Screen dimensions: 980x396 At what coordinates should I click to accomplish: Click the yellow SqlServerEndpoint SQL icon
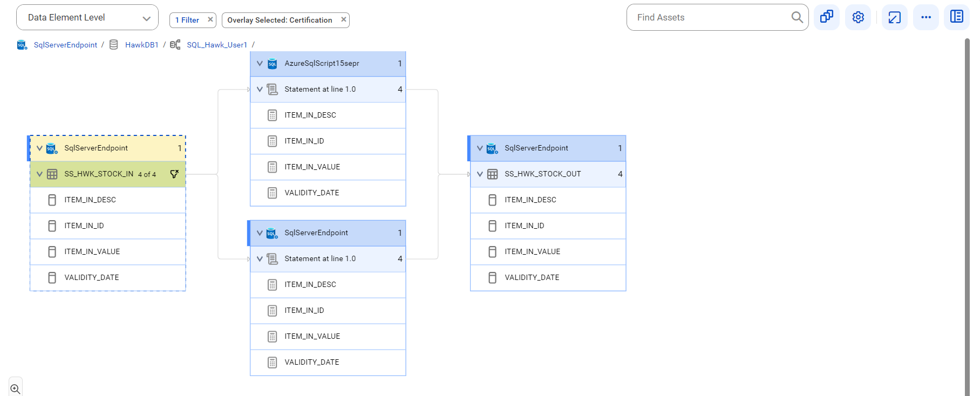coord(52,148)
